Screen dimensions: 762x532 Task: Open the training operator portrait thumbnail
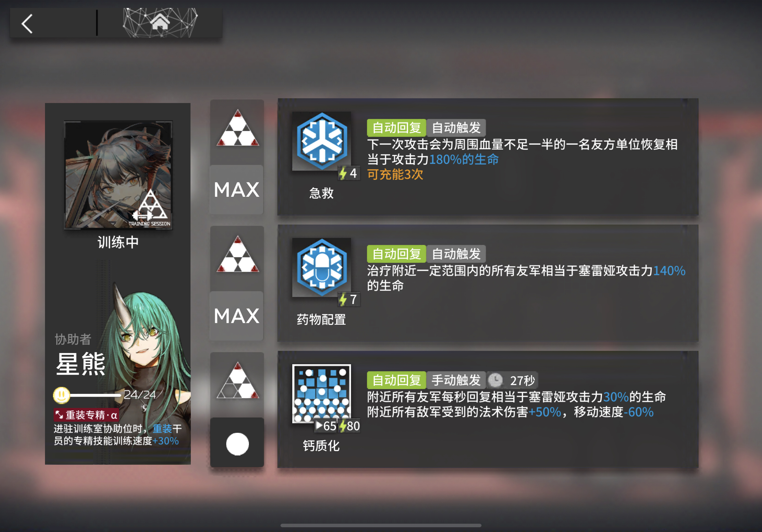[x=118, y=175]
